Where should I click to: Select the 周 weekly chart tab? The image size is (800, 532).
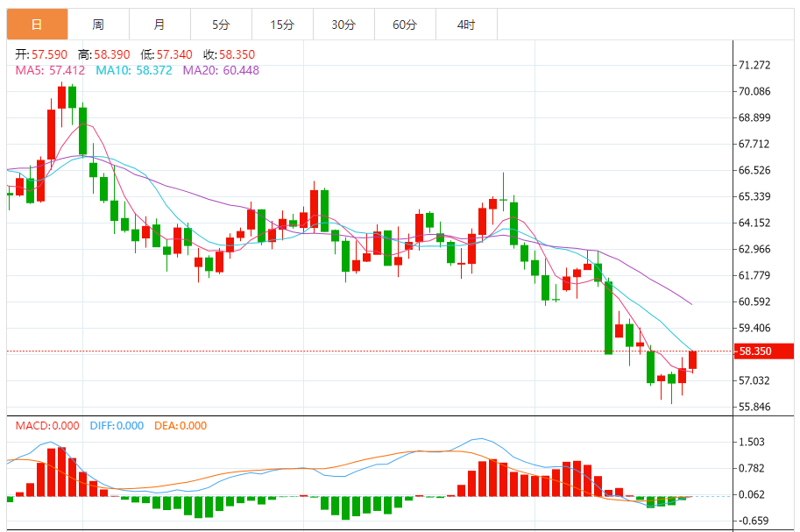(x=98, y=25)
